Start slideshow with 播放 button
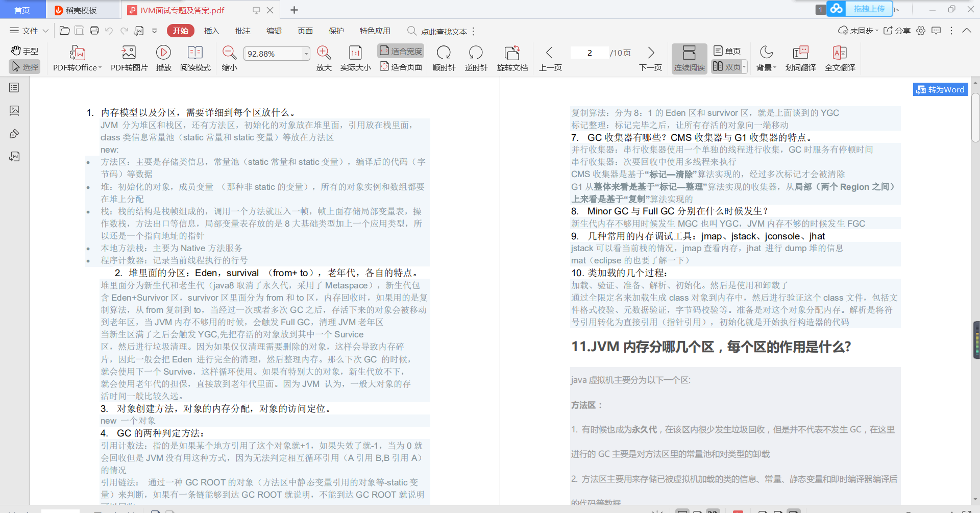This screenshot has height=513, width=980. click(163, 59)
